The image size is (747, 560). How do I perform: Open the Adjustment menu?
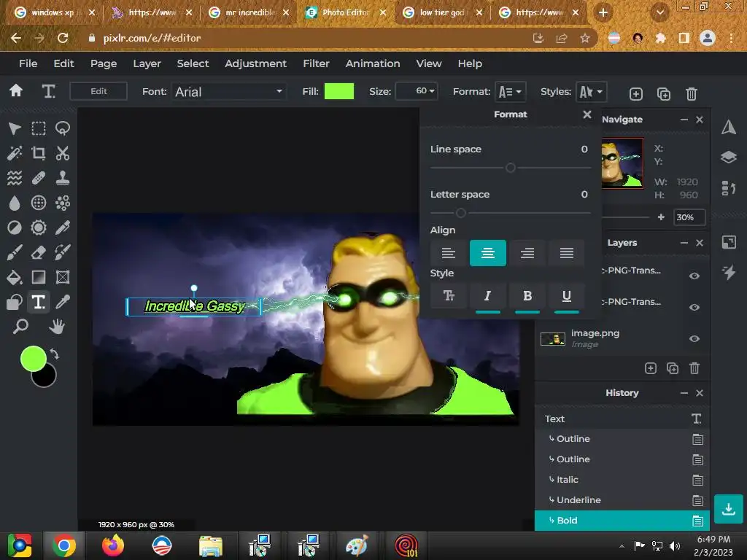256,63
